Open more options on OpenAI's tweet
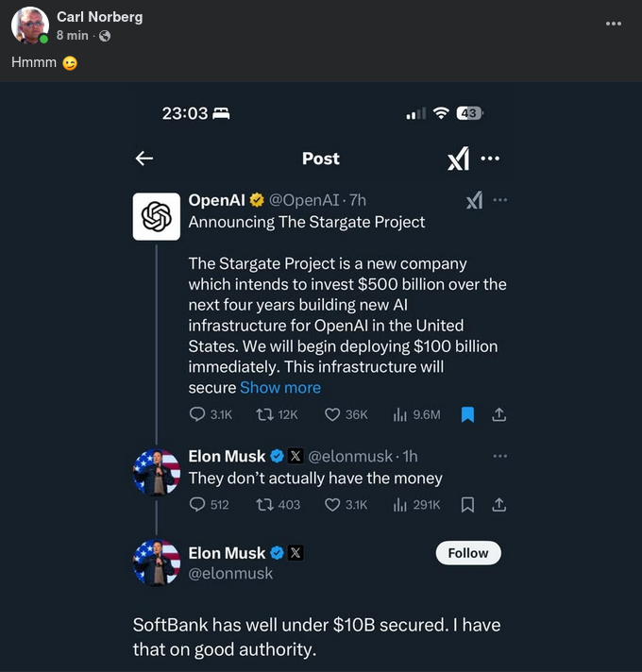The width and height of the screenshot is (642, 672). [500, 200]
